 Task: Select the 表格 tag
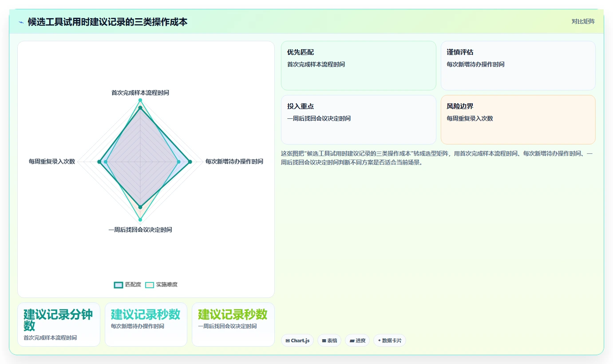pyautogui.click(x=329, y=341)
